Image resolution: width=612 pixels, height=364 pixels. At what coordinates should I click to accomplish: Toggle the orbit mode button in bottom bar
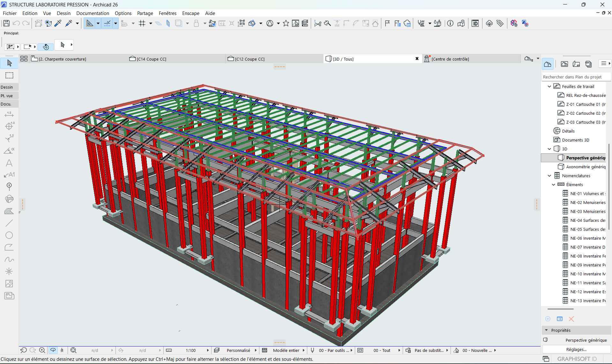click(53, 350)
